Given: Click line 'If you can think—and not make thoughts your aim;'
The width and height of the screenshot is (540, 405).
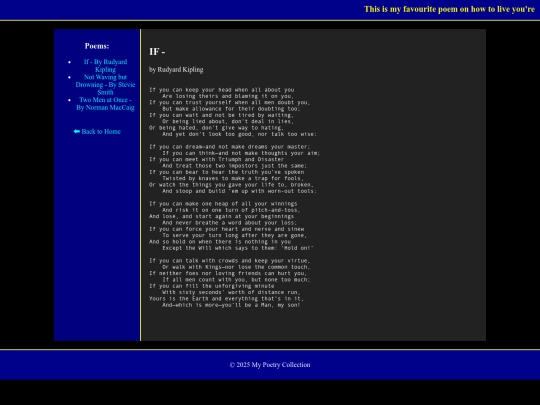Looking at the screenshot, I should (x=241, y=153).
